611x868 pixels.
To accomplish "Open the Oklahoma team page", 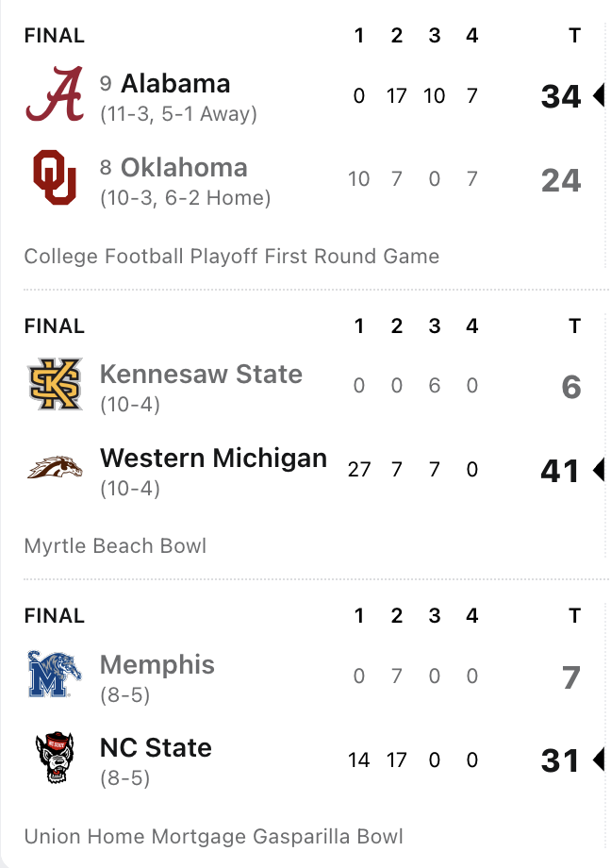I will tap(184, 167).
